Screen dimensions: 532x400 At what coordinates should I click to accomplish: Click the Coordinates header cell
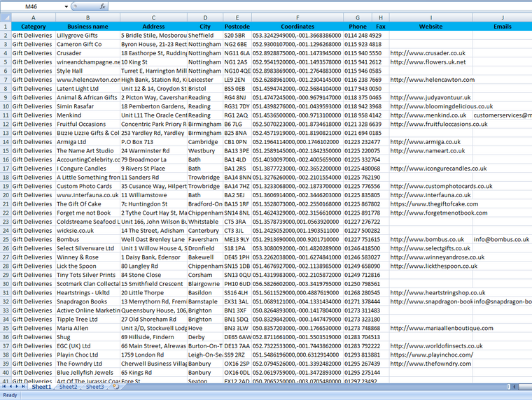pyautogui.click(x=297, y=27)
